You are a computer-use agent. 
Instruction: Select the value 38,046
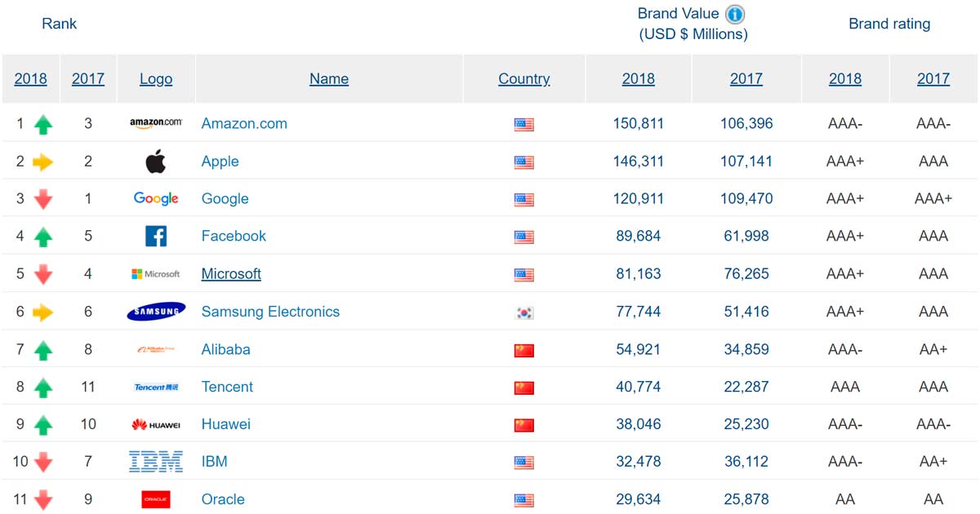tap(639, 424)
